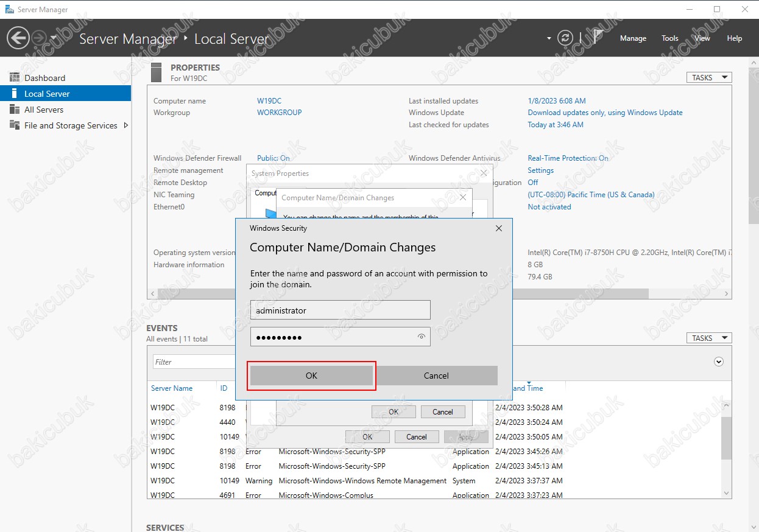Close the Windows Security dialog
This screenshot has height=532, width=759.
tap(499, 228)
